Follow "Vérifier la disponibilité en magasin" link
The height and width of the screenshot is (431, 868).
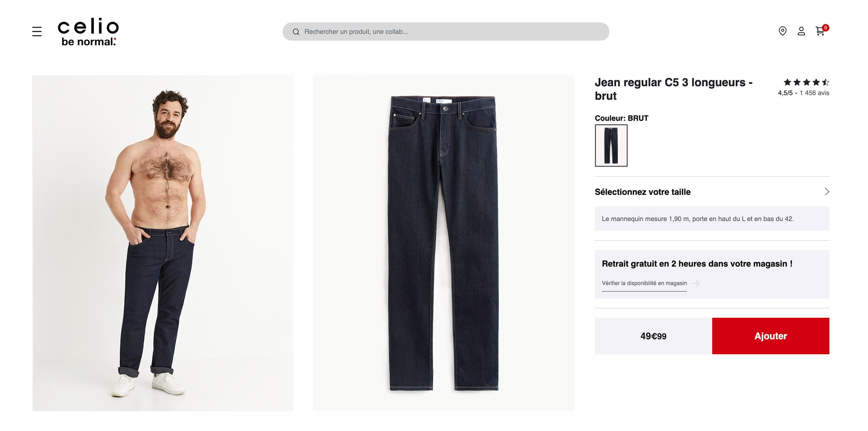[x=644, y=283]
